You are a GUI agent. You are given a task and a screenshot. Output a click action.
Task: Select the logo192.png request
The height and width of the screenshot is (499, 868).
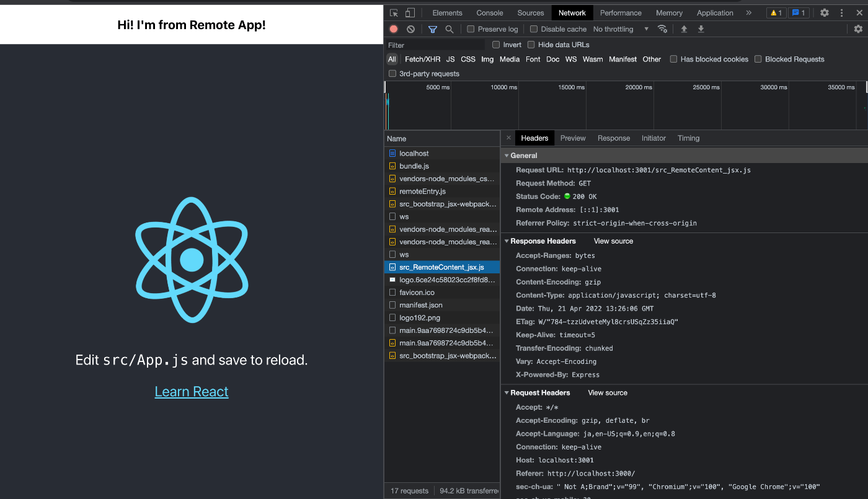click(441, 318)
